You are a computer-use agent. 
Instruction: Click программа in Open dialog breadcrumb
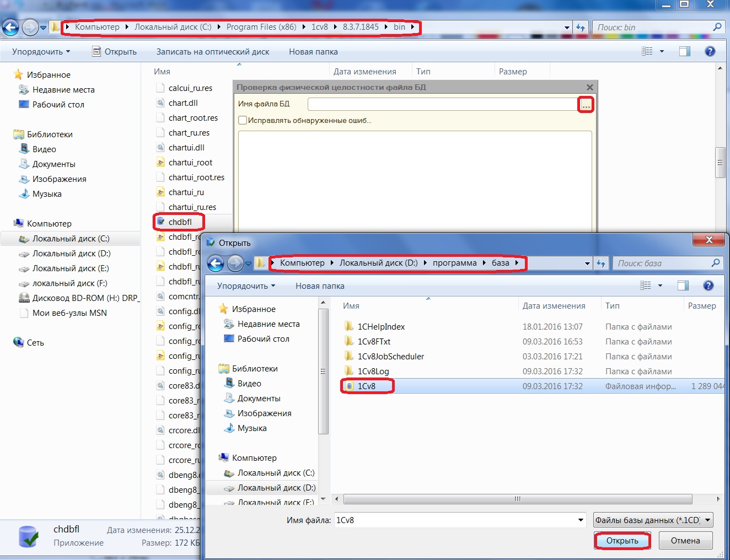(x=454, y=263)
